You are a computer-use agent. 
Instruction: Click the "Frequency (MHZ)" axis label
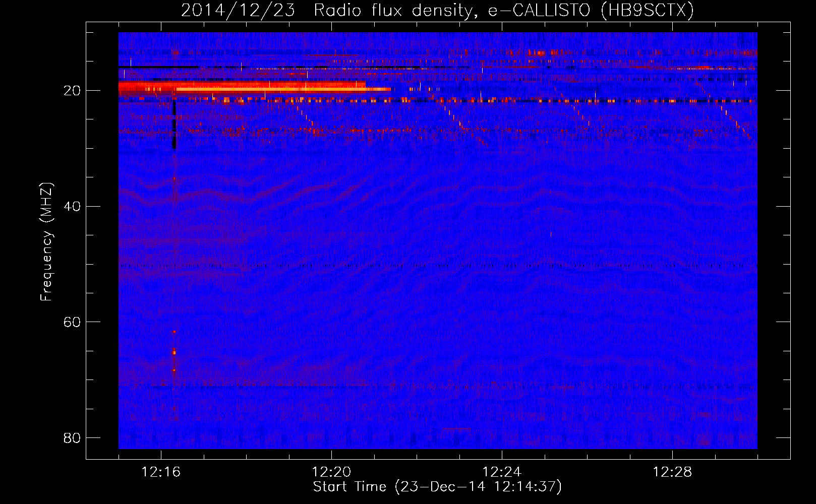click(x=46, y=242)
